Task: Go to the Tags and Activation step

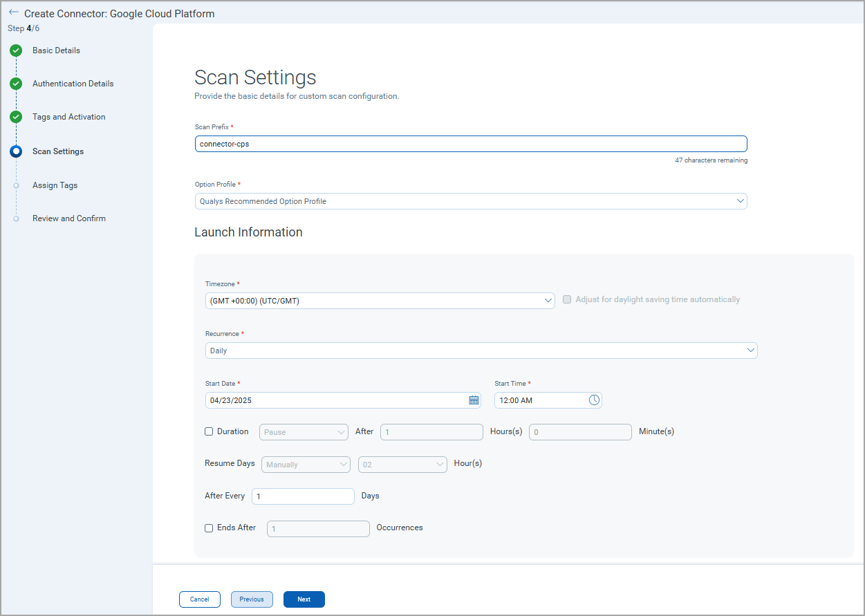Action: [69, 117]
